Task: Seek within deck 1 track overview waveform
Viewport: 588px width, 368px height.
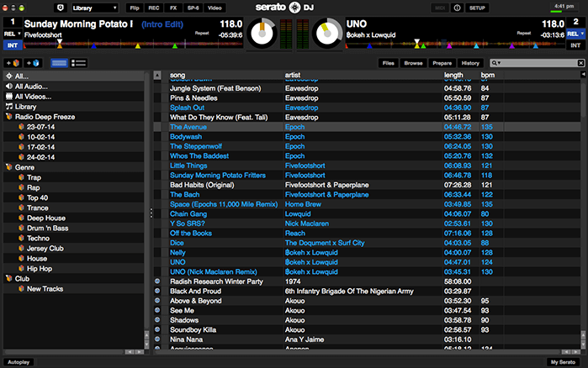Action: (133, 45)
